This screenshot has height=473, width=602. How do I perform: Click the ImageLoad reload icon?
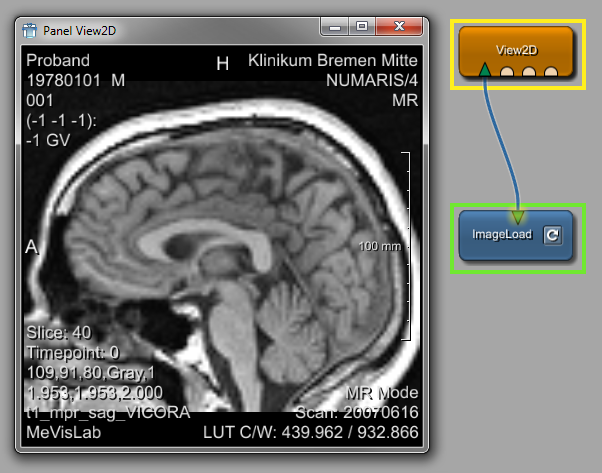click(x=552, y=236)
